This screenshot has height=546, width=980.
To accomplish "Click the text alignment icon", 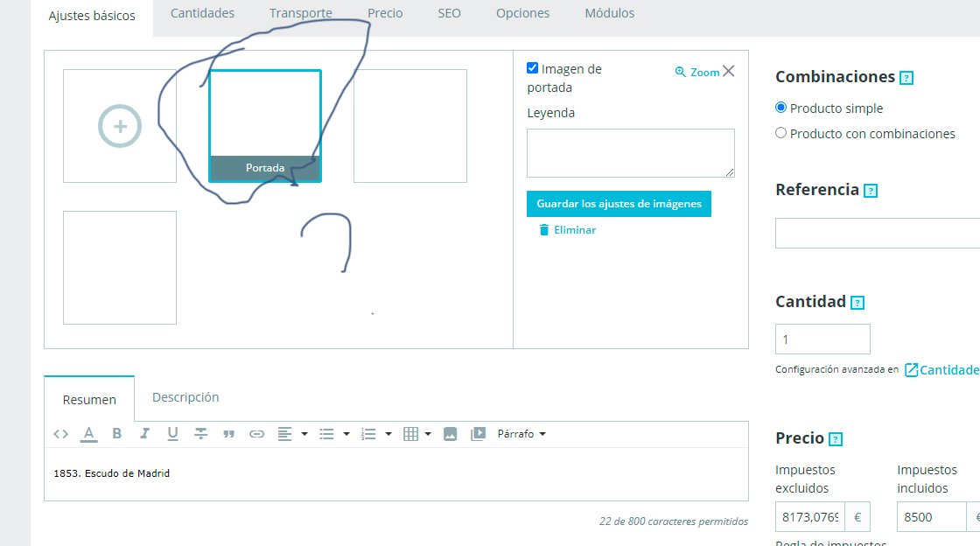I will (285, 433).
